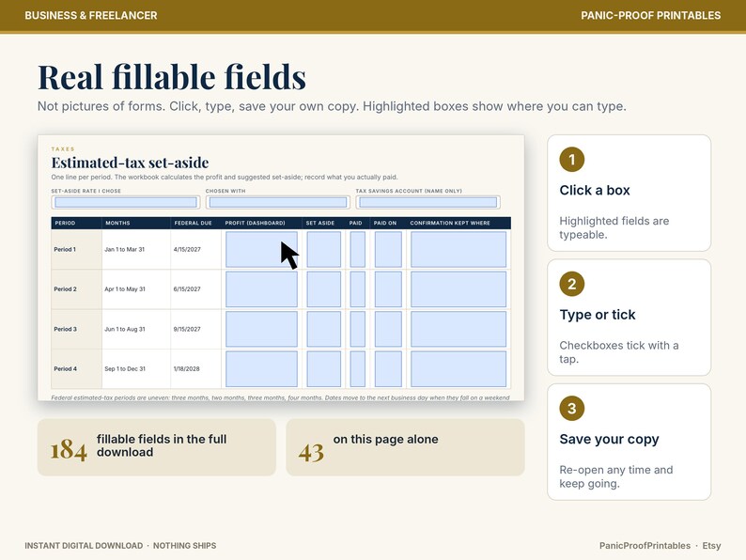Select Period 2 Set Aside field
Viewport: 746px width, 560px height.
[x=323, y=289]
